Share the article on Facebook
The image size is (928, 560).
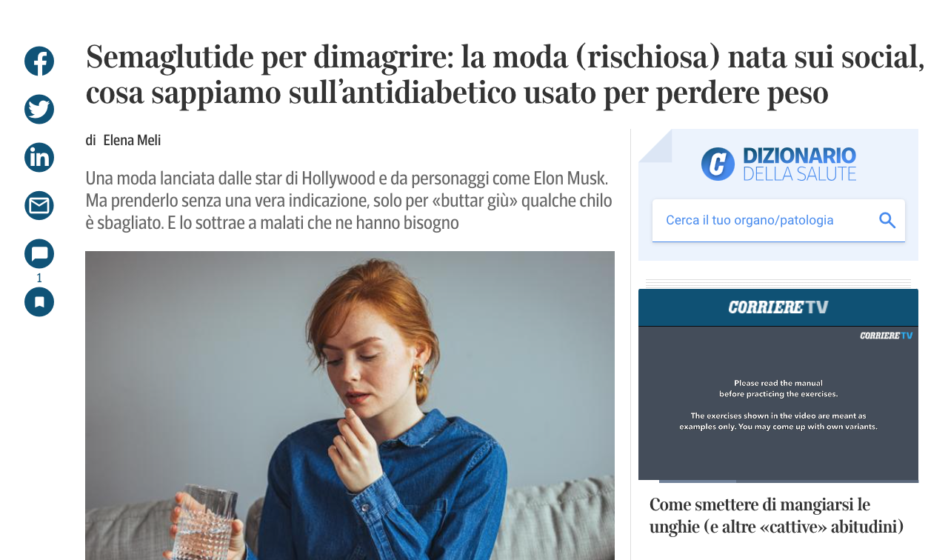39,61
